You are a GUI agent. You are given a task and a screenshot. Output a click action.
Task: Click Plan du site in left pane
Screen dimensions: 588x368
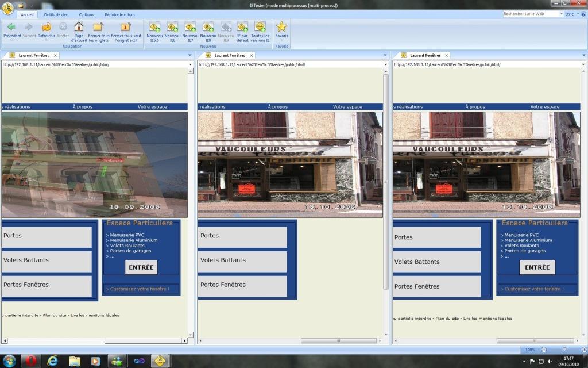pyautogui.click(x=55, y=316)
